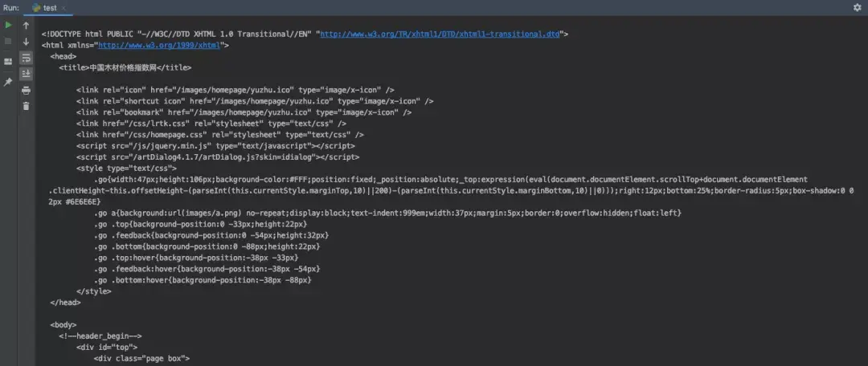Click the link rel="shortcut icon" line
This screenshot has height=366, width=868.
coord(255,101)
